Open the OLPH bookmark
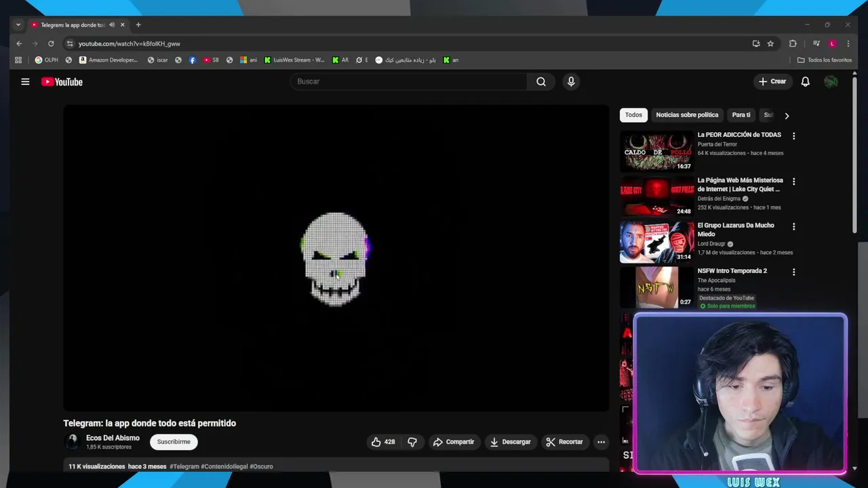868x488 pixels. [x=47, y=60]
